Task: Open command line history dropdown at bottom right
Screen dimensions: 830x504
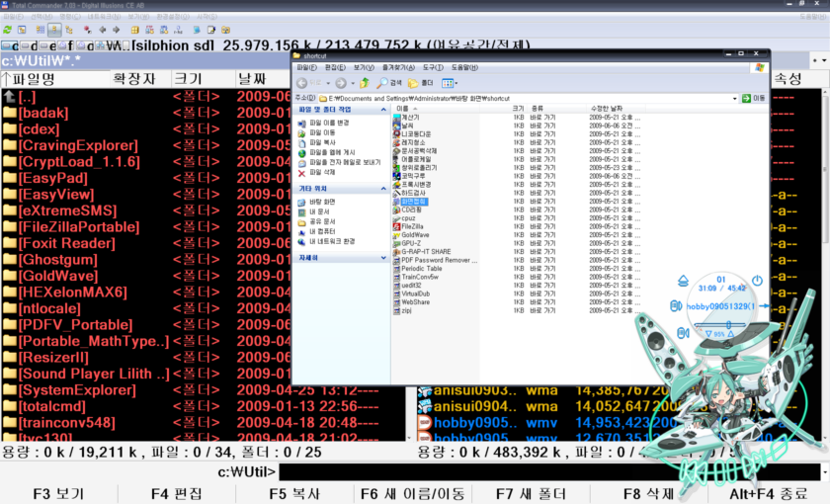Action: [x=825, y=471]
